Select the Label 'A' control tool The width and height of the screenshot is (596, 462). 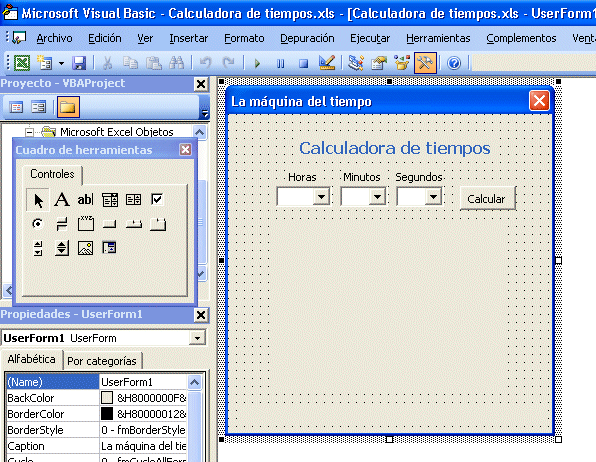[62, 199]
